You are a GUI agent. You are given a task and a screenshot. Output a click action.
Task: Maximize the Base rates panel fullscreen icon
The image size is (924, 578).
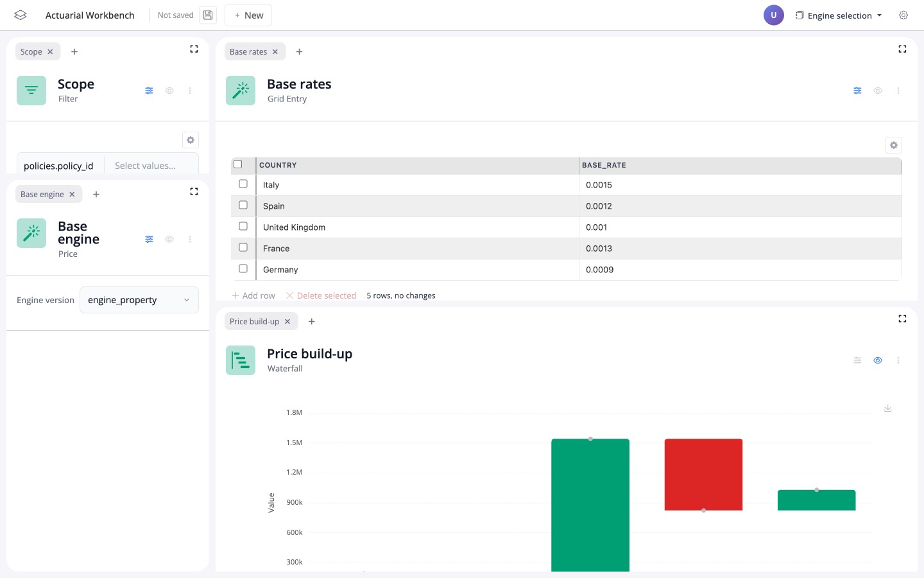[902, 49]
